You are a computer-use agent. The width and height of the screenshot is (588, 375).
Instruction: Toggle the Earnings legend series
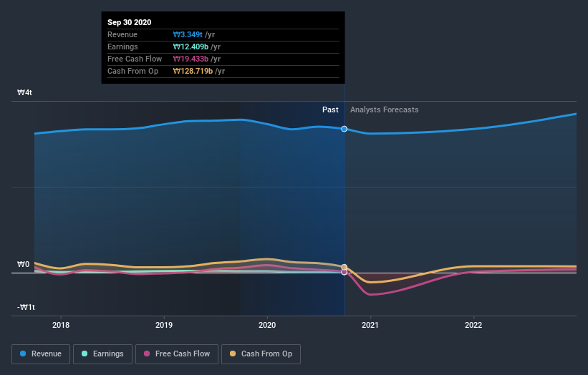[x=102, y=354]
